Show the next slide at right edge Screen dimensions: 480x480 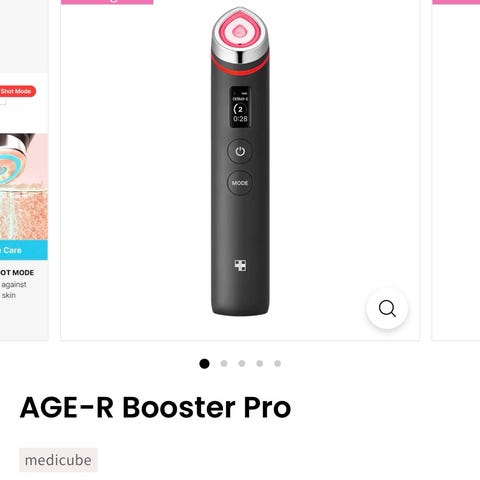click(456, 170)
